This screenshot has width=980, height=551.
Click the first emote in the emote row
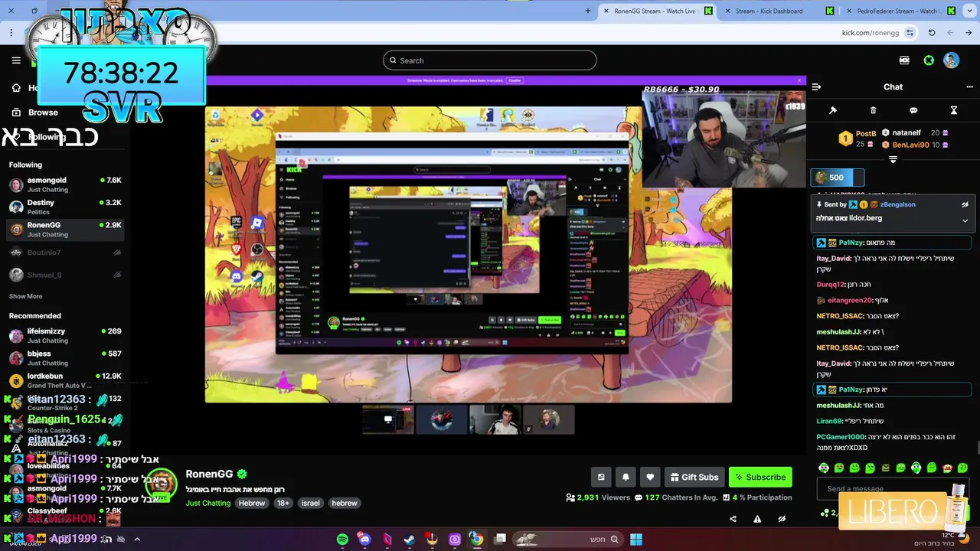[x=824, y=468]
